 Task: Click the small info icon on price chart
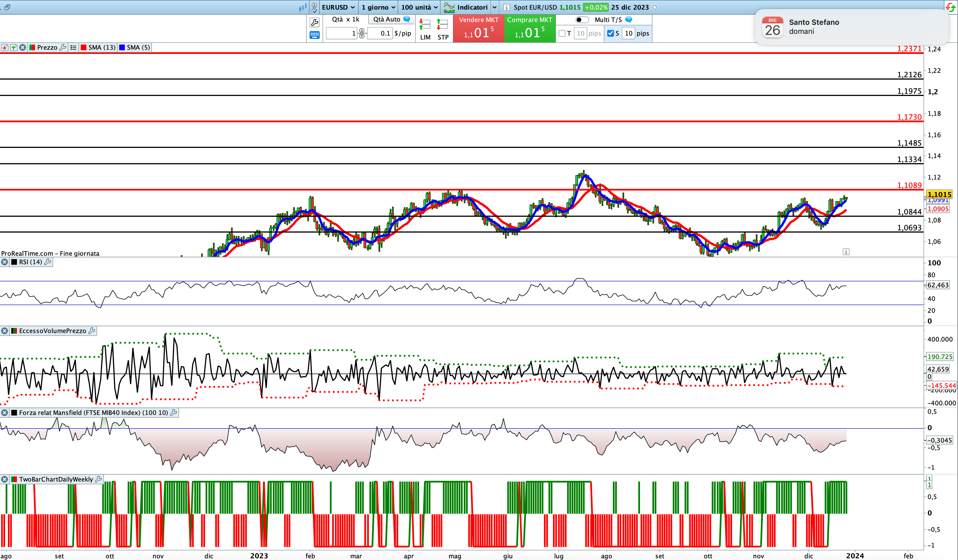pos(846,252)
